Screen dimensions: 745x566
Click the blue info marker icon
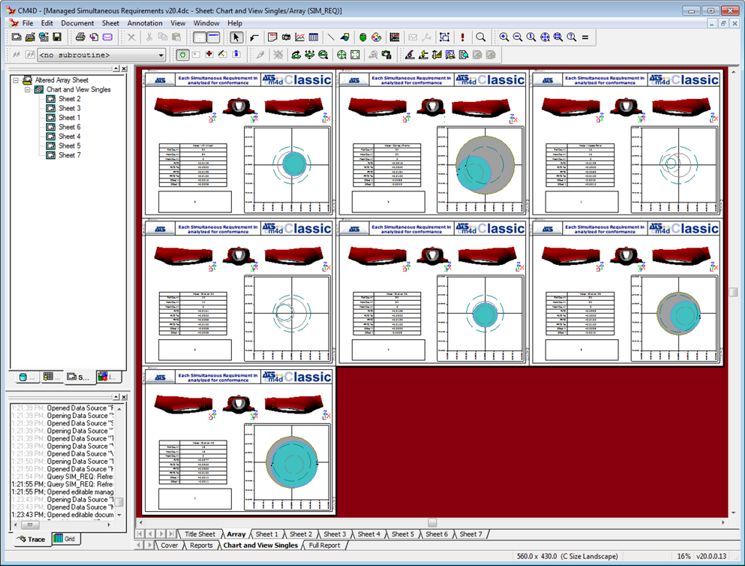[x=236, y=55]
